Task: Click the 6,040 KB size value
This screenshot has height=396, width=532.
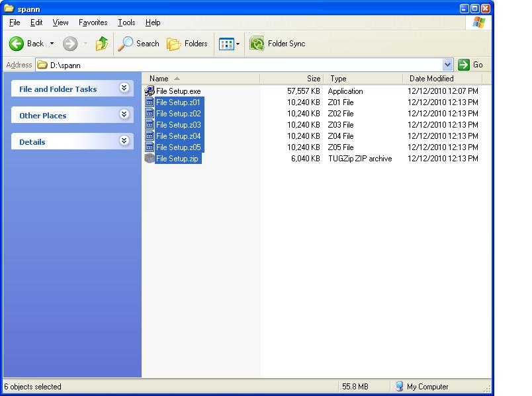Action: coord(305,158)
